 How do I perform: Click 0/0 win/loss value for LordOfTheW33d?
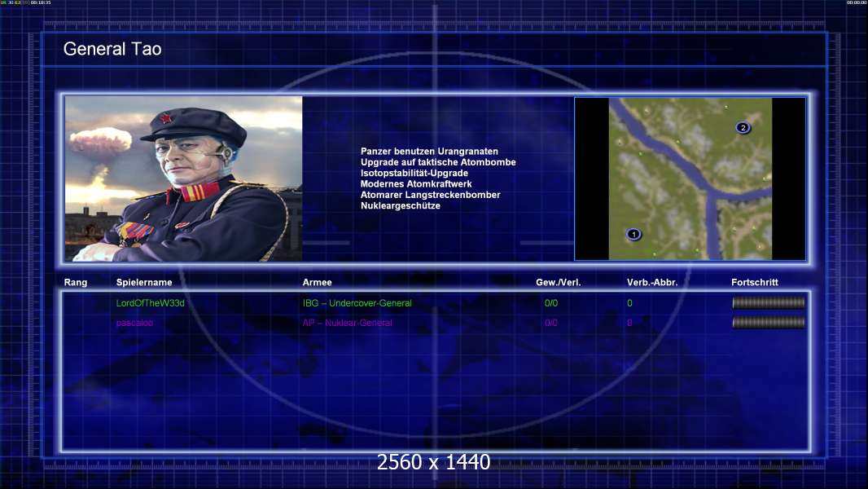point(550,303)
